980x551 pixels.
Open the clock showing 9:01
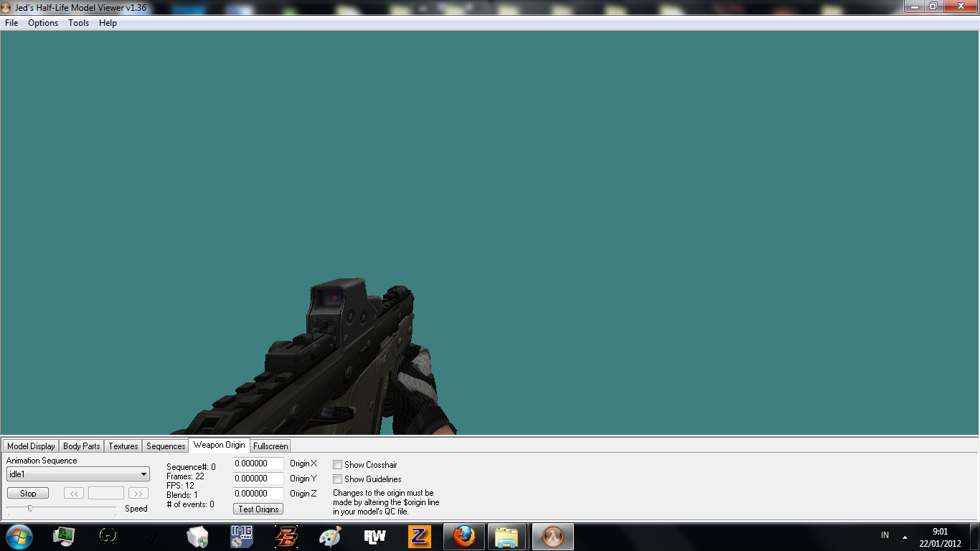pos(940,537)
